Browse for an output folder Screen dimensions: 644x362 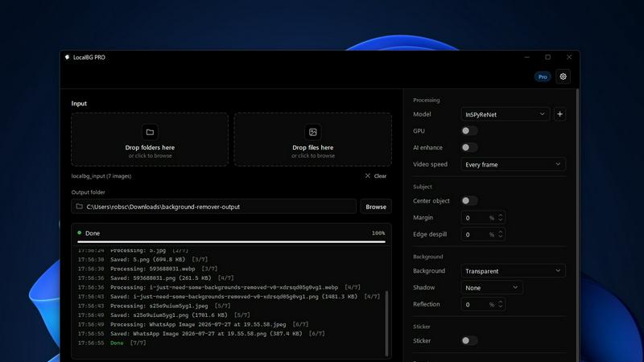point(376,207)
